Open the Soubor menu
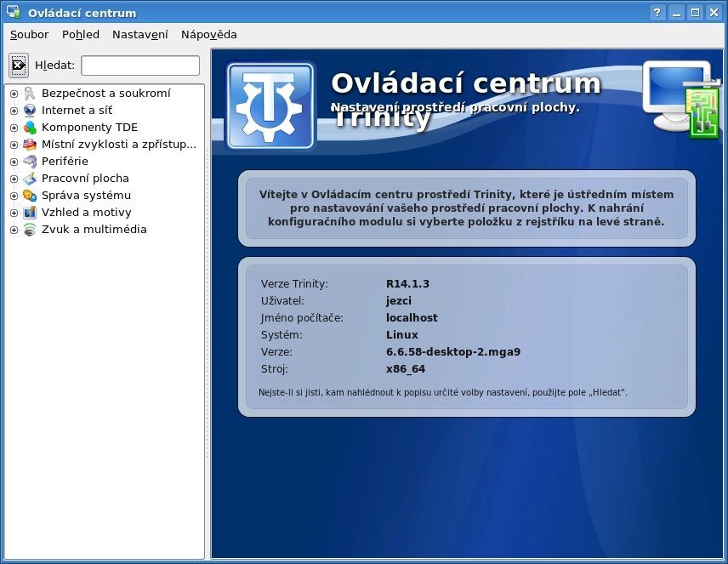The width and height of the screenshot is (728, 564). [x=29, y=35]
